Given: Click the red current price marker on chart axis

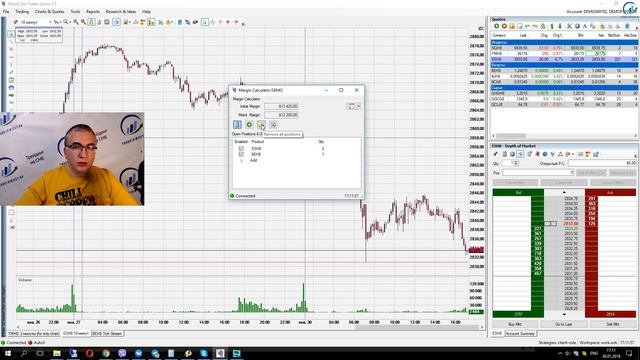Looking at the screenshot, I should 476,250.
